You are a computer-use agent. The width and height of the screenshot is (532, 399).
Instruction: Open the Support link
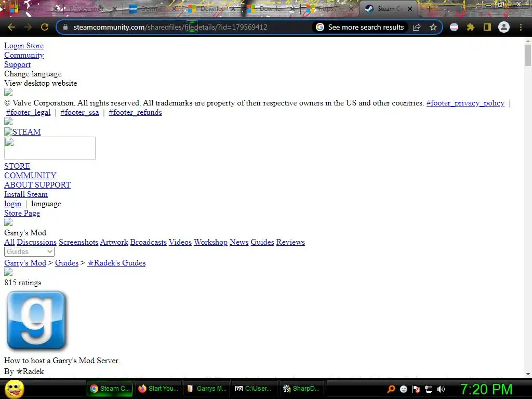[17, 64]
